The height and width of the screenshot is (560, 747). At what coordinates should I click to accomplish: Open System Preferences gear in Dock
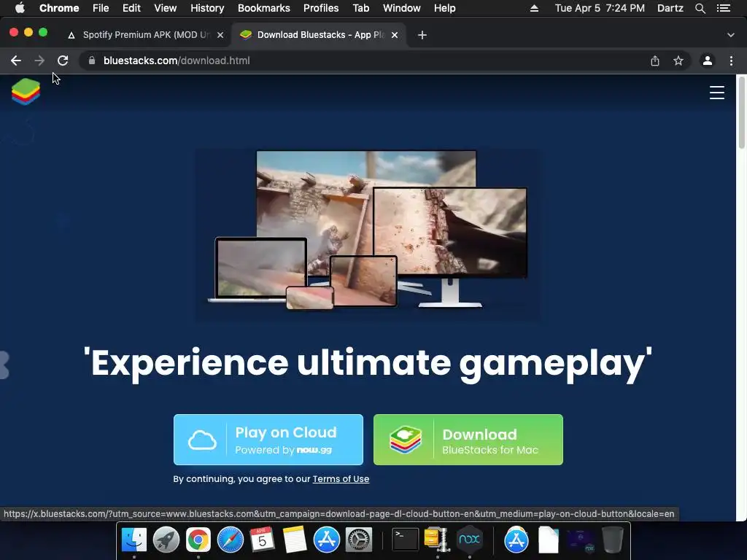point(358,540)
